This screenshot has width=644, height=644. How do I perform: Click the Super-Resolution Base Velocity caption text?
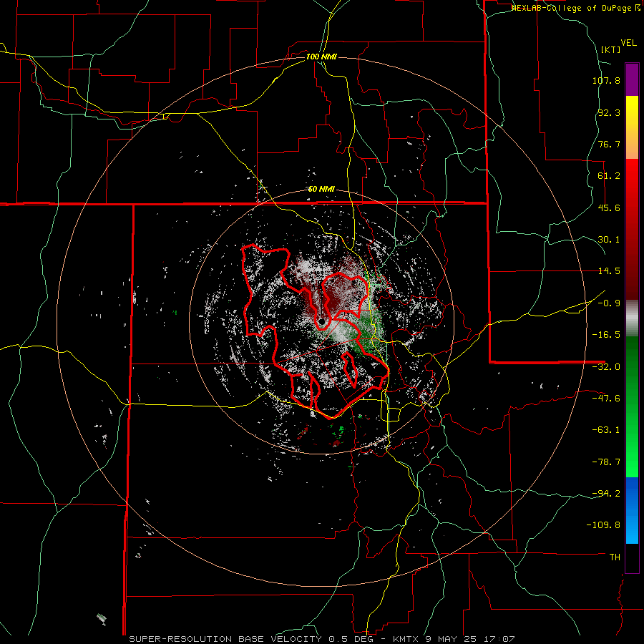click(x=321, y=639)
